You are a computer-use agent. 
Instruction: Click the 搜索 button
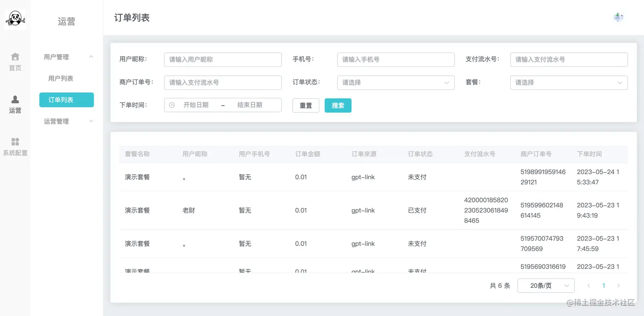click(x=338, y=105)
